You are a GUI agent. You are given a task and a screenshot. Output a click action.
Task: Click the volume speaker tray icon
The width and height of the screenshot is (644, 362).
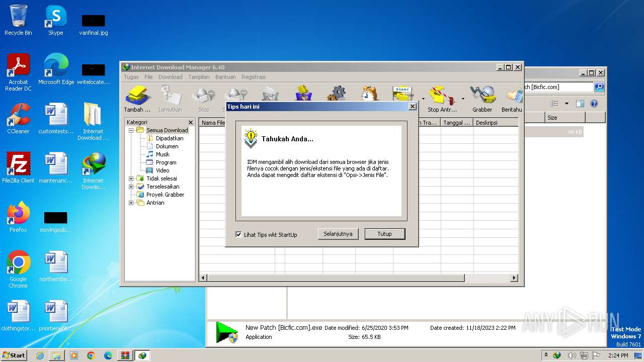[571, 355]
